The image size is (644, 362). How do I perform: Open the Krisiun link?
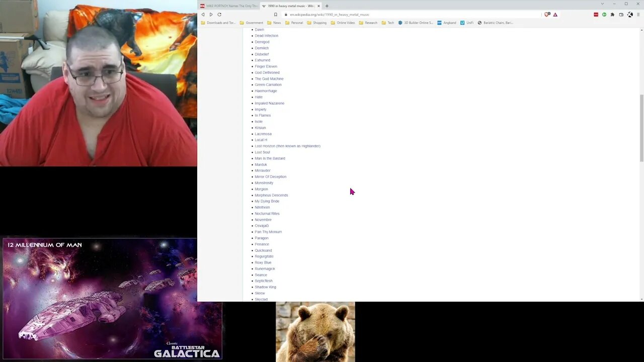[260, 128]
